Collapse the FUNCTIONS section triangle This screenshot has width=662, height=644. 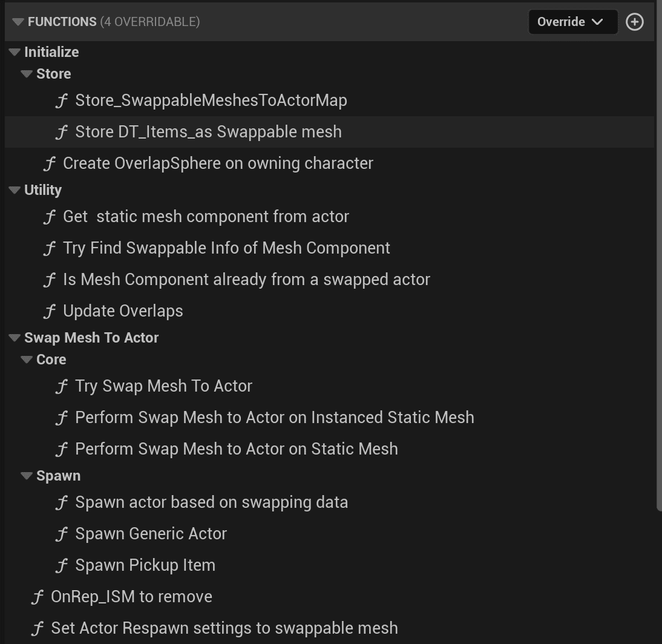click(18, 22)
